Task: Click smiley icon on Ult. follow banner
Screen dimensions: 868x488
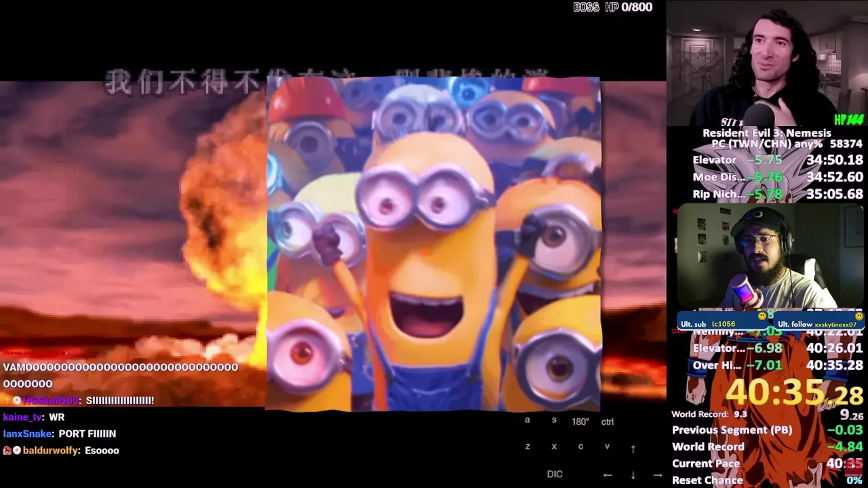Action: click(859, 316)
